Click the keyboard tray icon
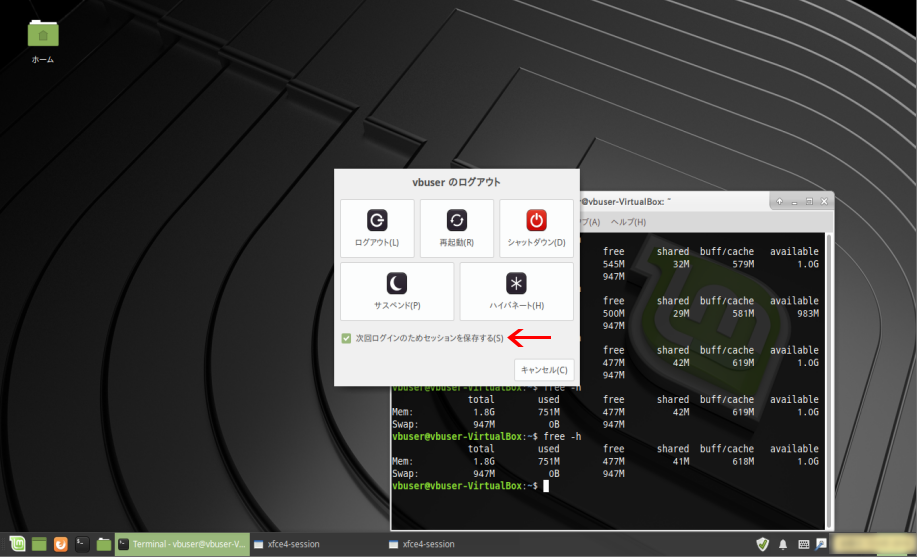The height and width of the screenshot is (557, 917). click(804, 545)
